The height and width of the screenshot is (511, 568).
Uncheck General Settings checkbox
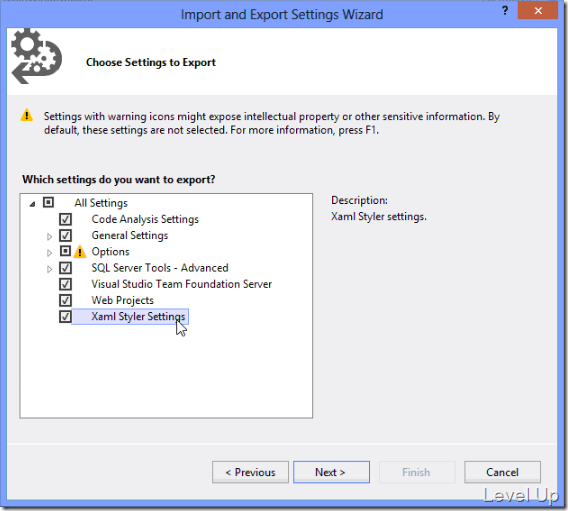tap(65, 235)
